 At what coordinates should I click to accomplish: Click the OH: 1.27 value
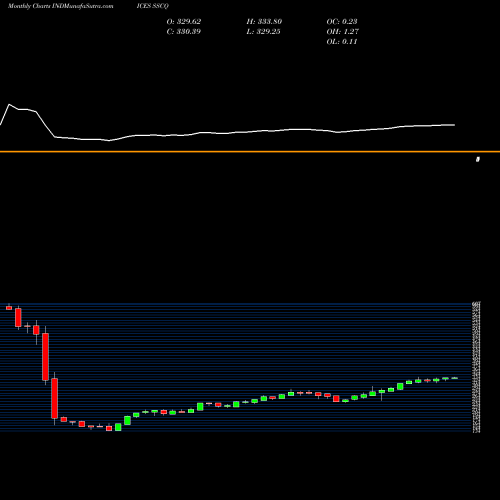pos(343,32)
